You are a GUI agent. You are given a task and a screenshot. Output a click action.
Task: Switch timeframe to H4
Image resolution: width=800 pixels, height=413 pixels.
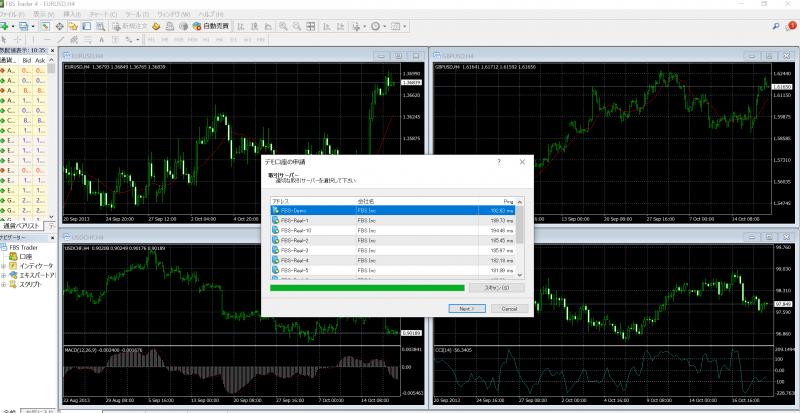click(x=220, y=39)
